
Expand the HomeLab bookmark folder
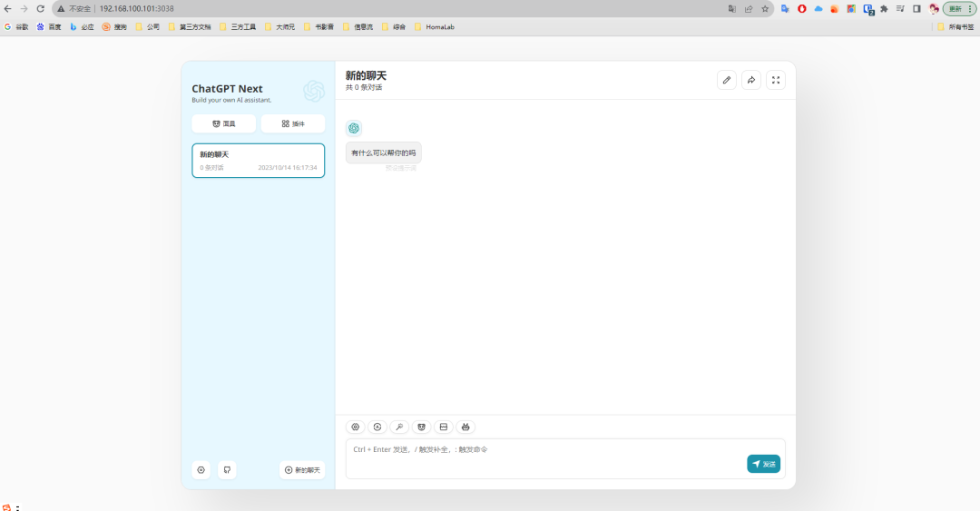(435, 27)
